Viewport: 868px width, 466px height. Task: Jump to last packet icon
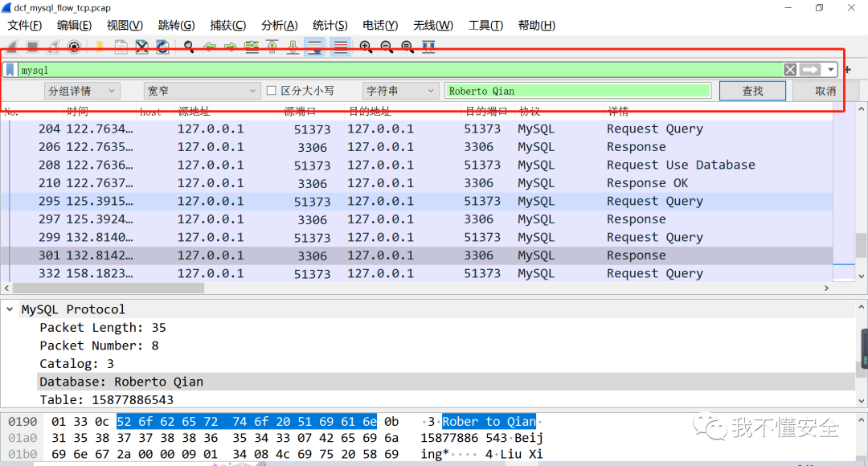click(x=293, y=47)
